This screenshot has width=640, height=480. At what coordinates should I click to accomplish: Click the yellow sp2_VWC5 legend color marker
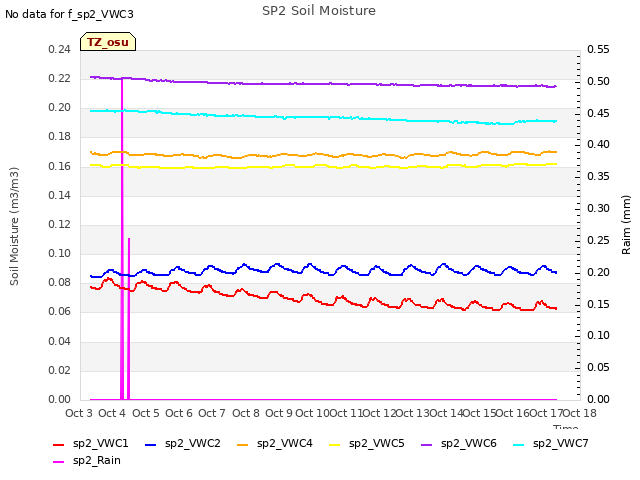pos(335,444)
